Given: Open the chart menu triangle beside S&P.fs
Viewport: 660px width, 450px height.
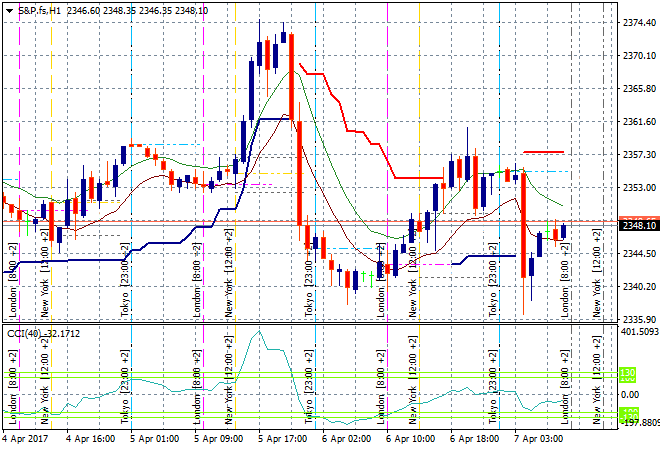Looking at the screenshot, I should (x=8, y=8).
